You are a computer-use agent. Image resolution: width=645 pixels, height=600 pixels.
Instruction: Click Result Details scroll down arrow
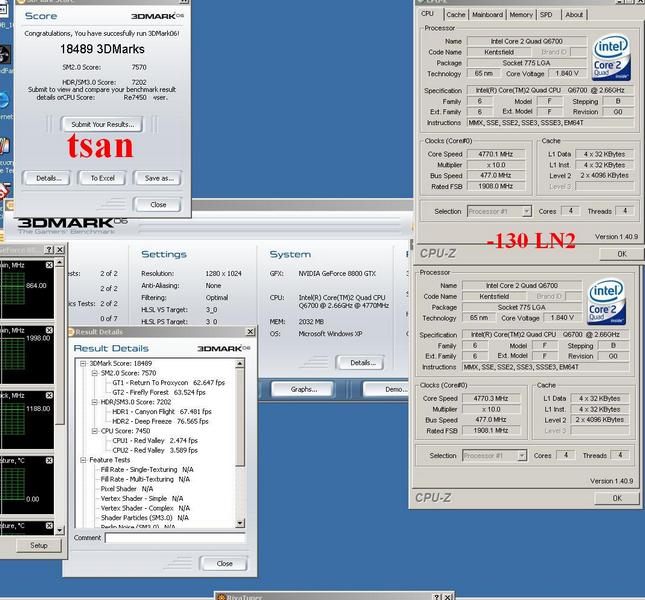(240, 523)
